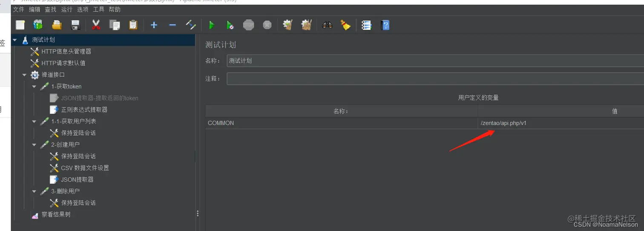Select 测试计划 in the tree
Image resolution: width=644 pixels, height=231 pixels.
tap(43, 40)
